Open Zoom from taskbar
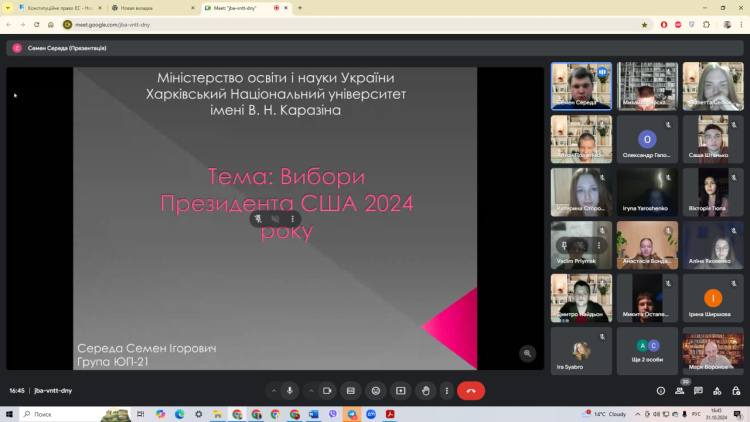The height and width of the screenshot is (422, 750). click(371, 414)
